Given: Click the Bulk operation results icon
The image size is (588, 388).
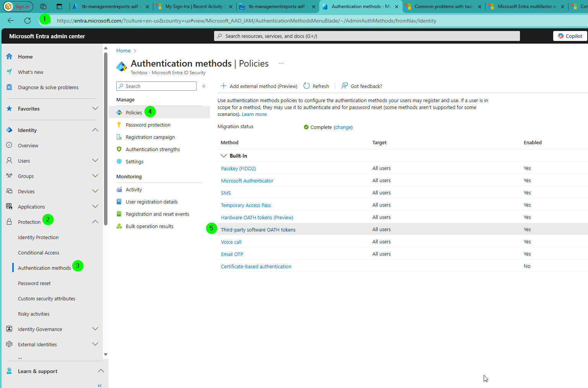Looking at the screenshot, I should point(119,226).
